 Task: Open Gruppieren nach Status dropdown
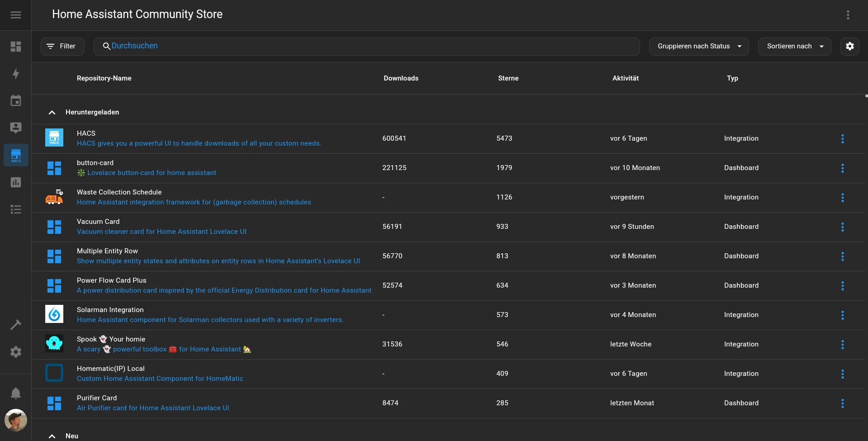[699, 46]
